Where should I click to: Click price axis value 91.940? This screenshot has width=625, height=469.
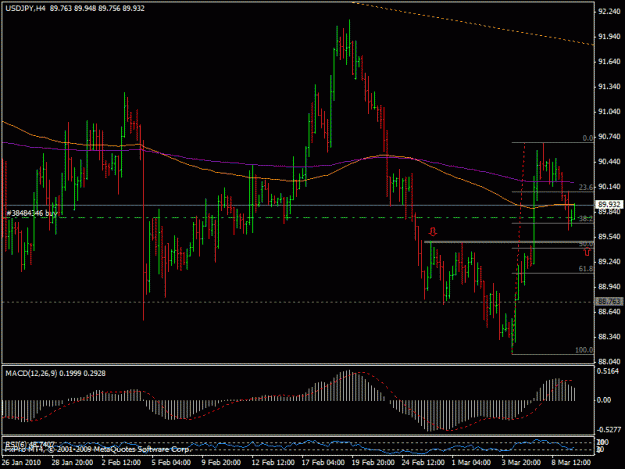[x=609, y=37]
